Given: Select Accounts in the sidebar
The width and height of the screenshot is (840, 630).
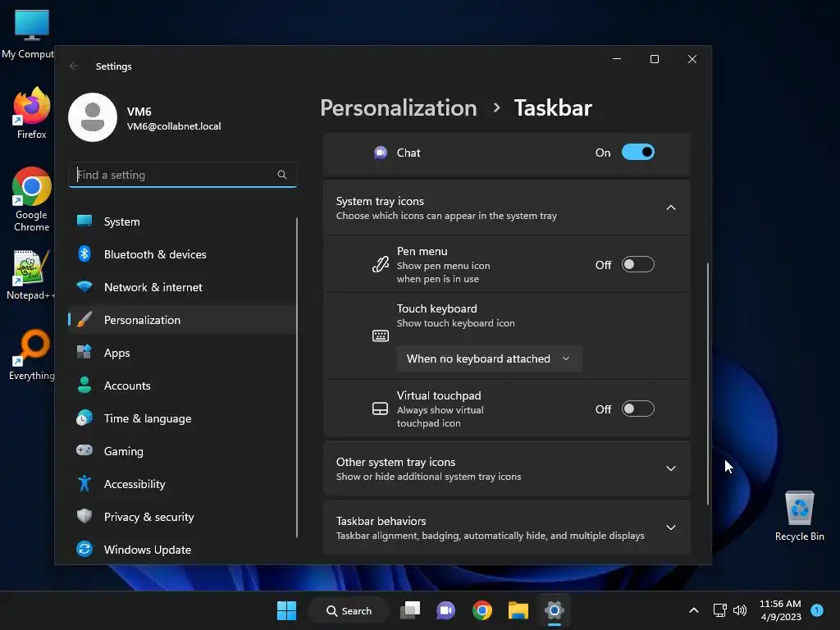Looking at the screenshot, I should pos(182,386).
